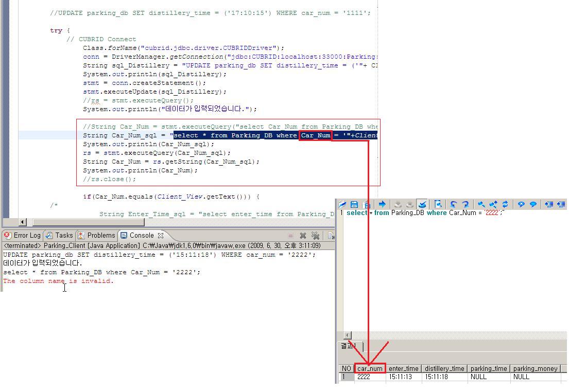
Task: Close the Console tab
Action: click(x=161, y=235)
